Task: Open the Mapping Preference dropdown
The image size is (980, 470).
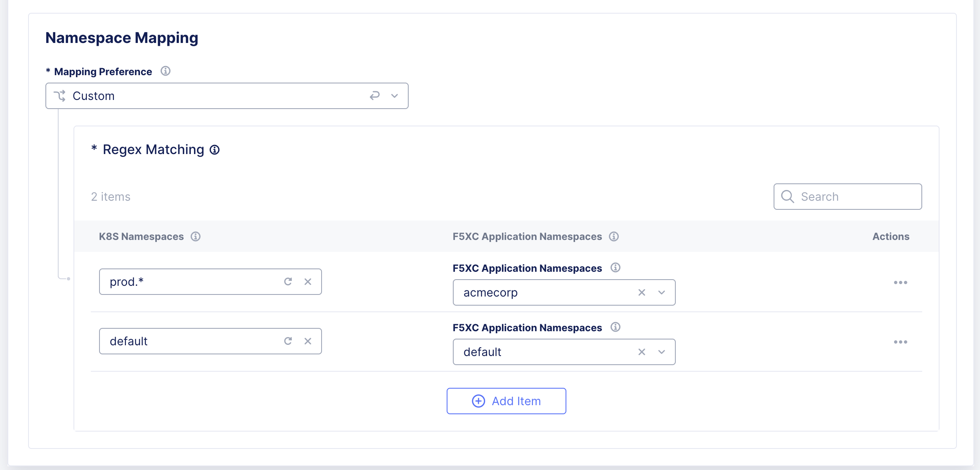Action: pyautogui.click(x=394, y=95)
